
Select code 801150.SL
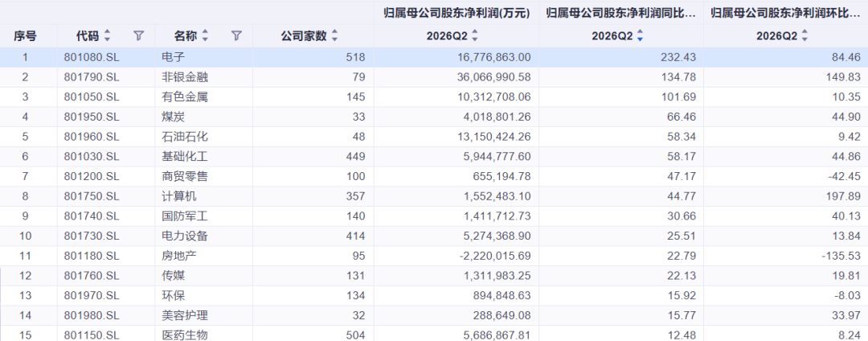(92, 336)
